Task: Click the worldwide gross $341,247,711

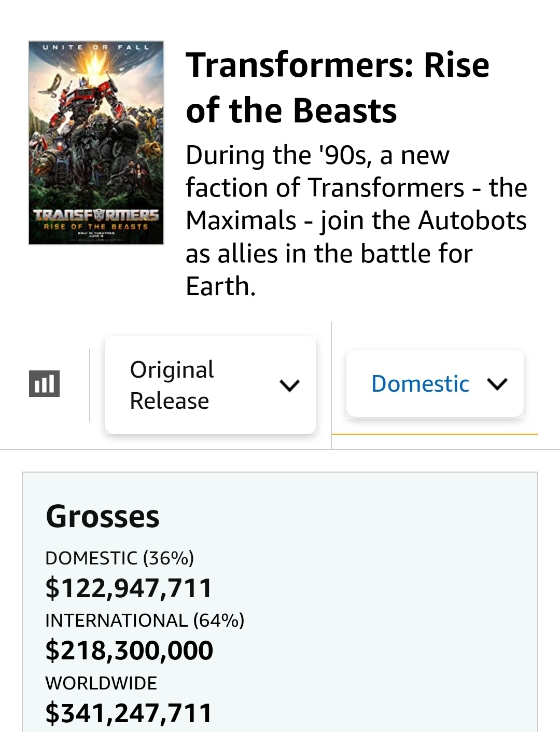Action: (x=129, y=713)
